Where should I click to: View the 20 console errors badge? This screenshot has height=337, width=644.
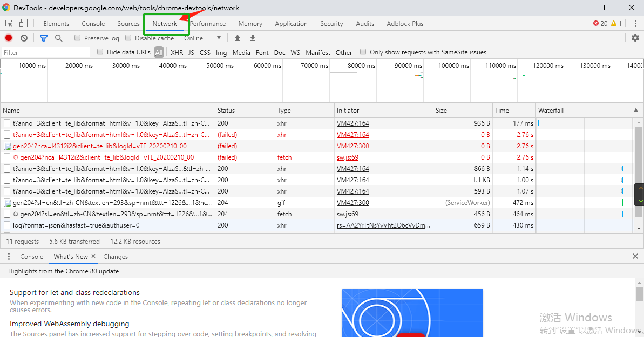click(x=601, y=23)
